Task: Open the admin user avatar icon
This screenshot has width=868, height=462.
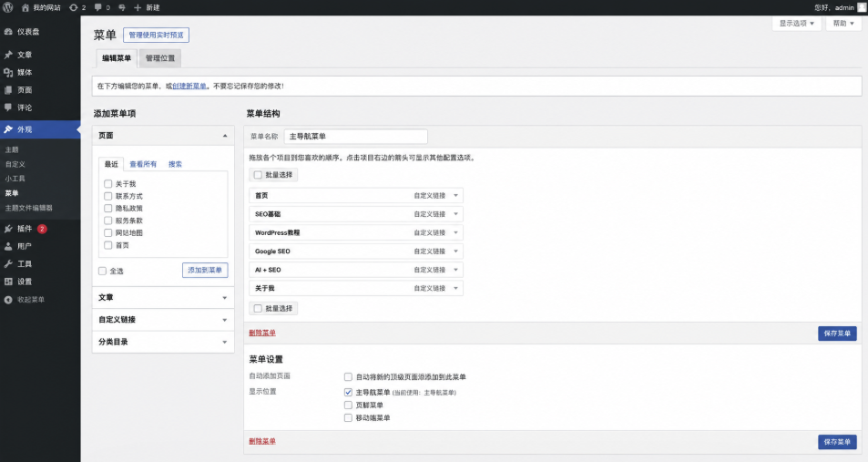Action: (862, 8)
